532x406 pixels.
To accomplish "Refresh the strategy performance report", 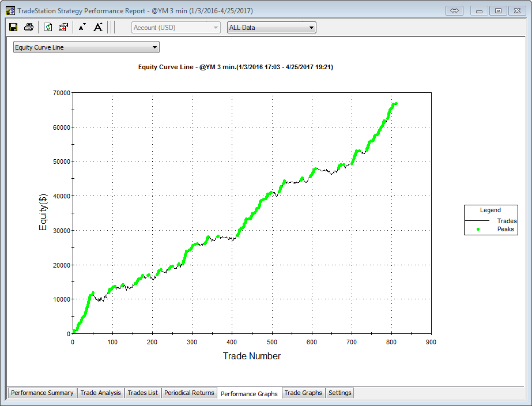I will click(x=48, y=27).
